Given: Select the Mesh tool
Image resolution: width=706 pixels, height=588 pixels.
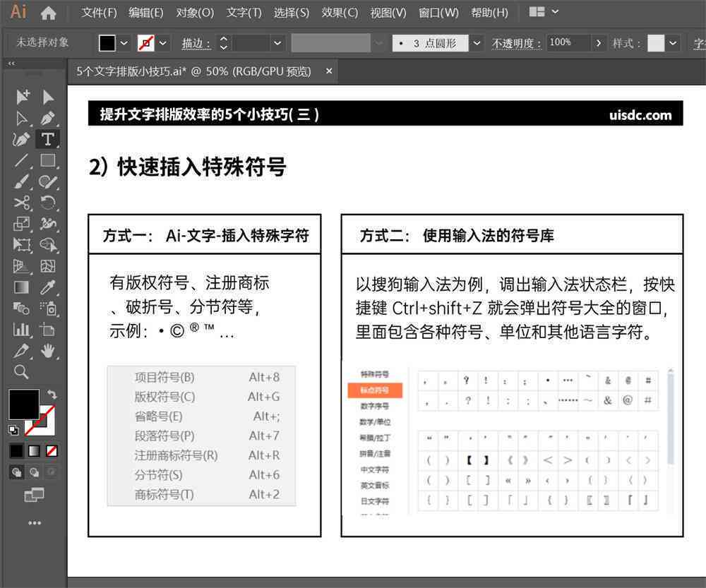Looking at the screenshot, I should pos(48,266).
